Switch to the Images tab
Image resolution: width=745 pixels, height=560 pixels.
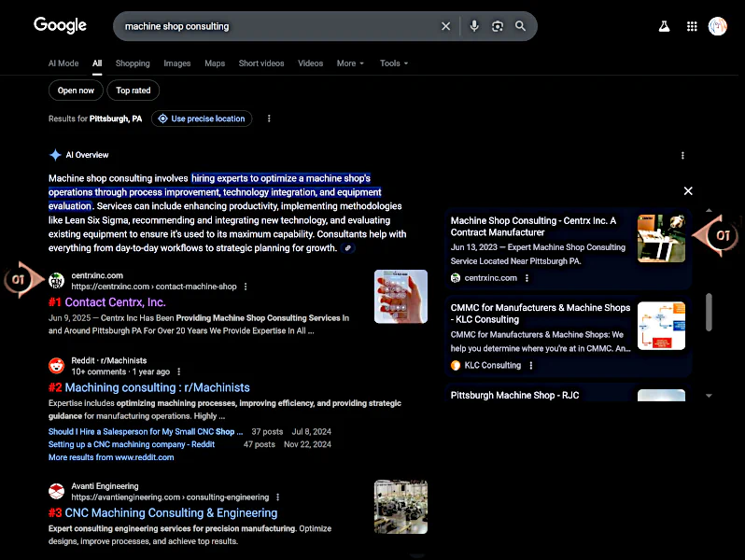(x=176, y=63)
